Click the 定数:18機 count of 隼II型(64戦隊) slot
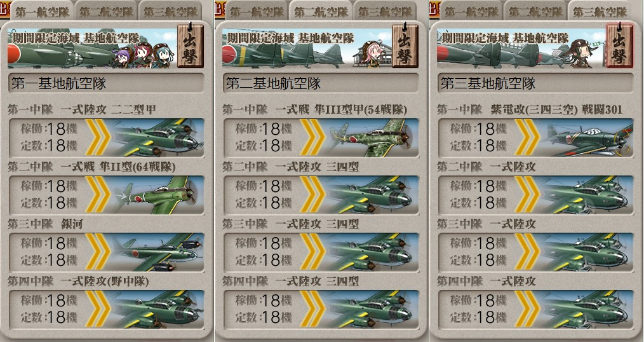Screen dimensions: 644x342 50,202
